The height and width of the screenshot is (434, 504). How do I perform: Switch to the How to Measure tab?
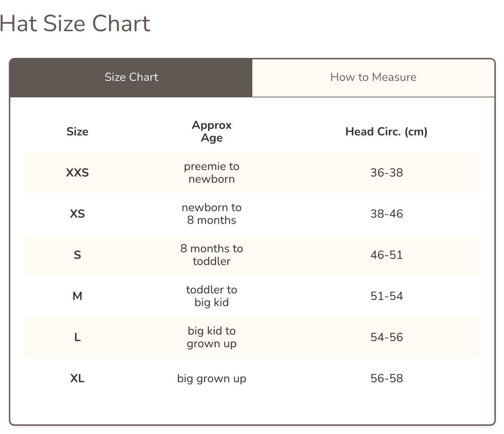pyautogui.click(x=373, y=77)
